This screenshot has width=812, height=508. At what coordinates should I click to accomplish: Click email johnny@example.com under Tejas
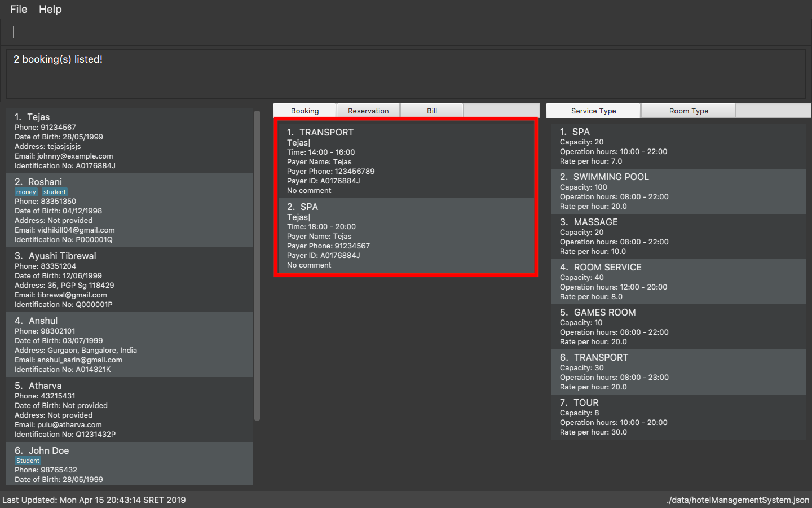pos(64,156)
